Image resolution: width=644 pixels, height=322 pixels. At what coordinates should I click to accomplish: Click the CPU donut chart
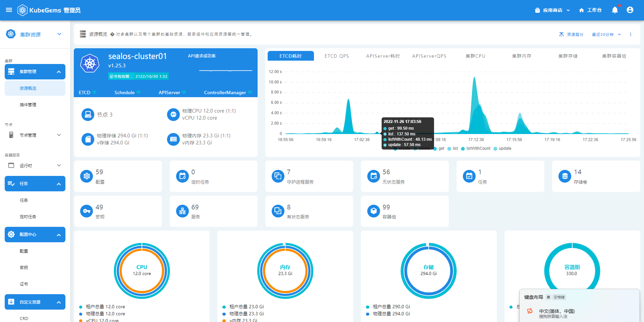click(x=142, y=271)
